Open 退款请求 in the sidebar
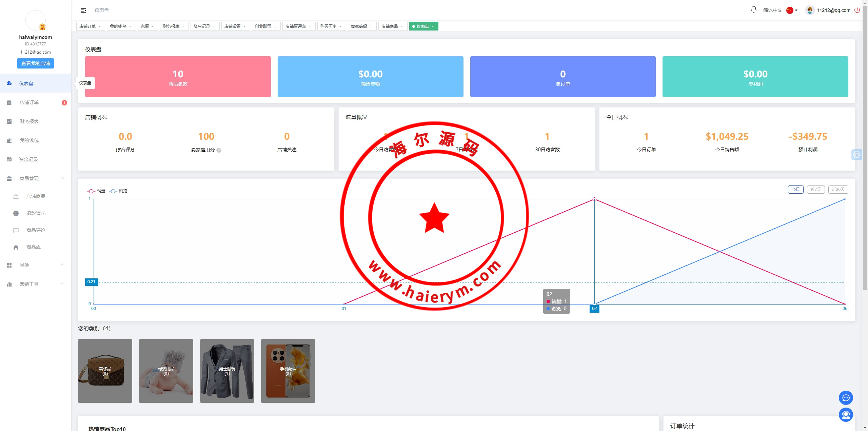 [36, 213]
